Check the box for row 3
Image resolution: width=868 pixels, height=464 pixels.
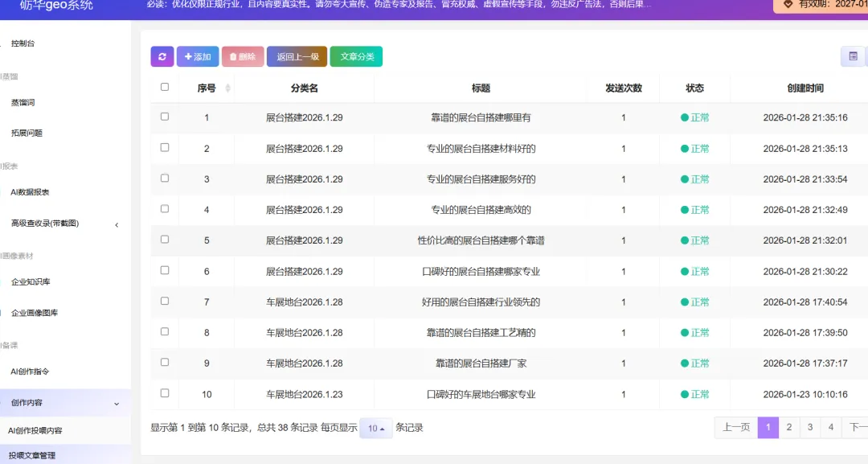pyautogui.click(x=165, y=179)
